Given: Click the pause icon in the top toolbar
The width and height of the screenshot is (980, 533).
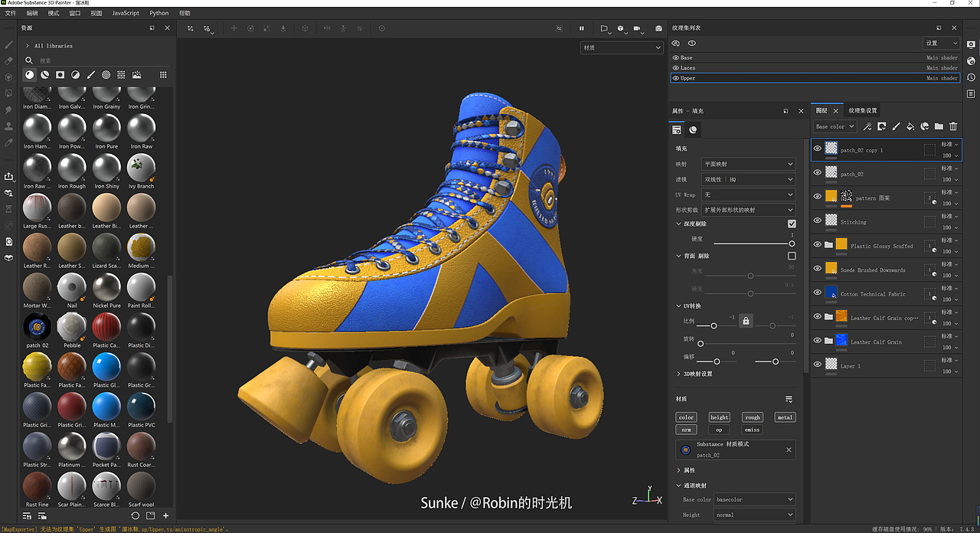Looking at the screenshot, I should (581, 28).
